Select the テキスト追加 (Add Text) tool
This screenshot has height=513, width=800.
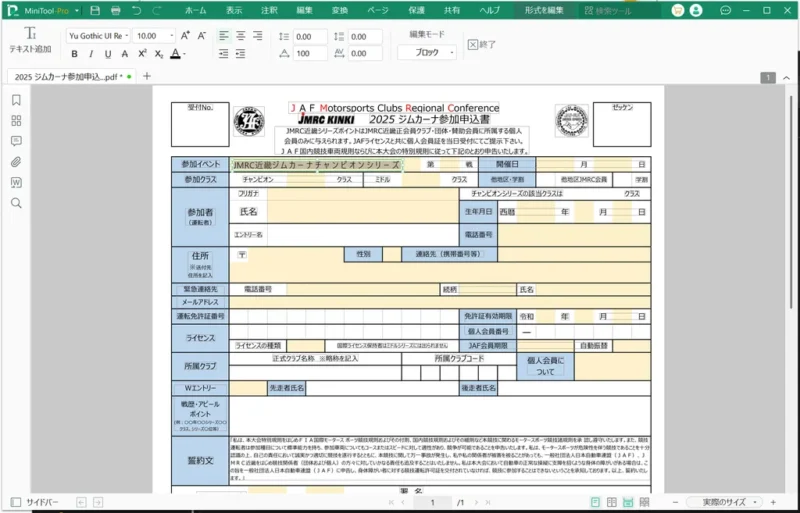(31, 40)
